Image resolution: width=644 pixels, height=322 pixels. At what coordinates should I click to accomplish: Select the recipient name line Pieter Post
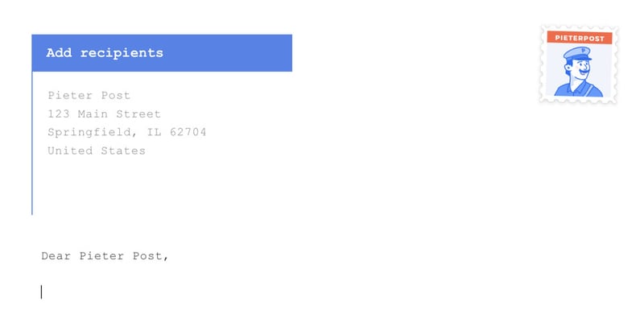pyautogui.click(x=89, y=96)
